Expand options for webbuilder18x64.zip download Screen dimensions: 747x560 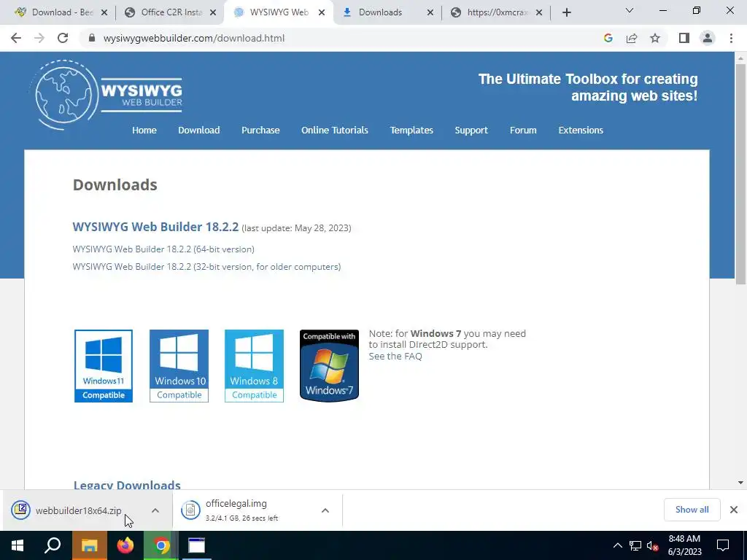tap(155, 510)
